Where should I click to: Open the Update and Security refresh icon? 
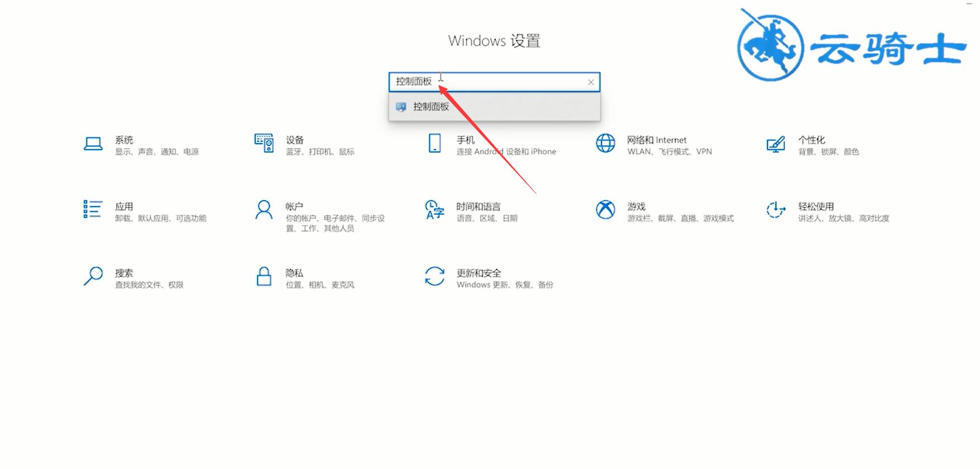click(434, 276)
